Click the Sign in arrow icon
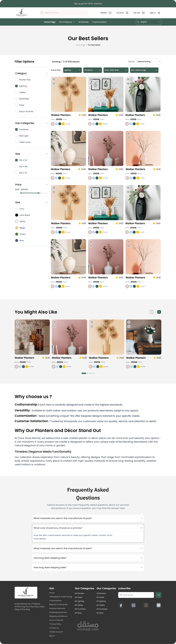The height and width of the screenshot is (644, 176). (159, 13)
